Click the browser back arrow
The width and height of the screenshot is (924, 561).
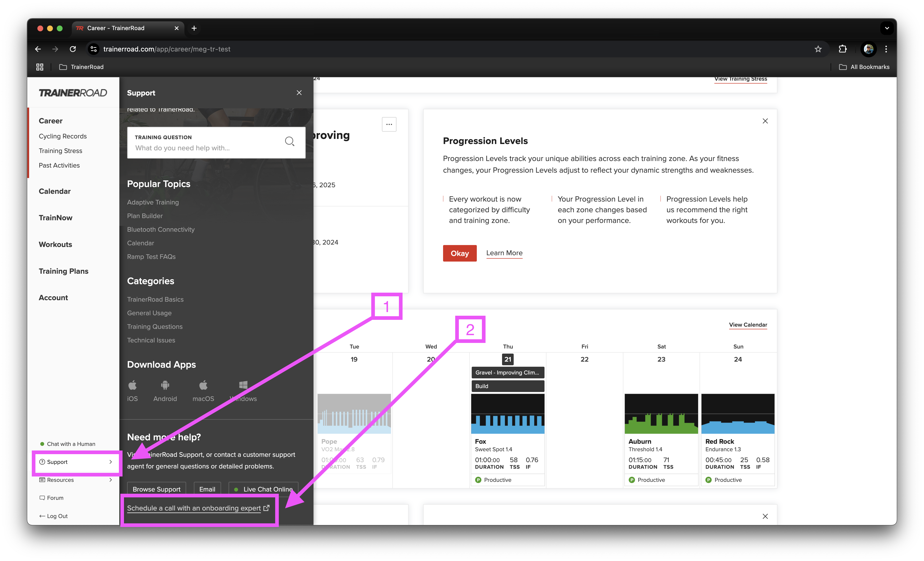[38, 49]
